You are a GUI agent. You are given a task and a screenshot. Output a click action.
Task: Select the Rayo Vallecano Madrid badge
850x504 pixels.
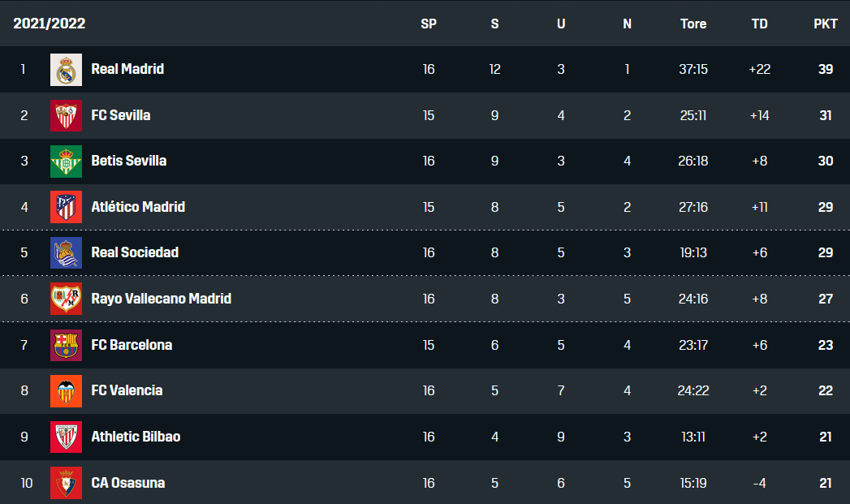click(x=66, y=299)
